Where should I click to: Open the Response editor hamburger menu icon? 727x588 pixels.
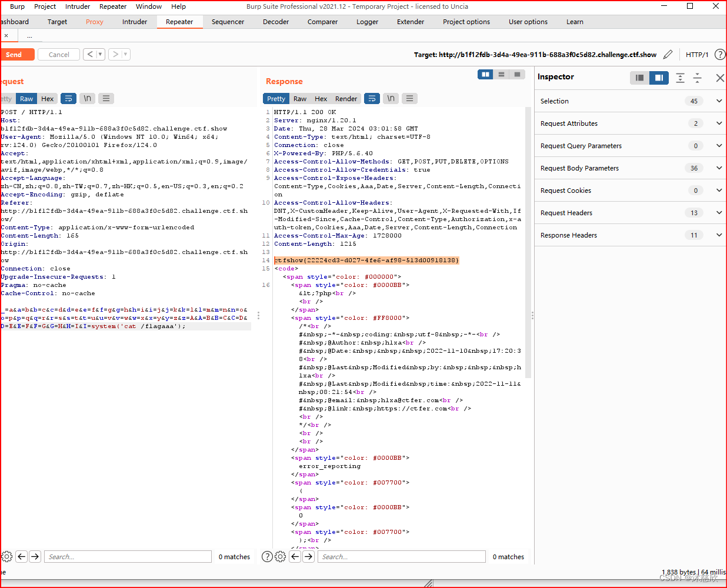[409, 99]
